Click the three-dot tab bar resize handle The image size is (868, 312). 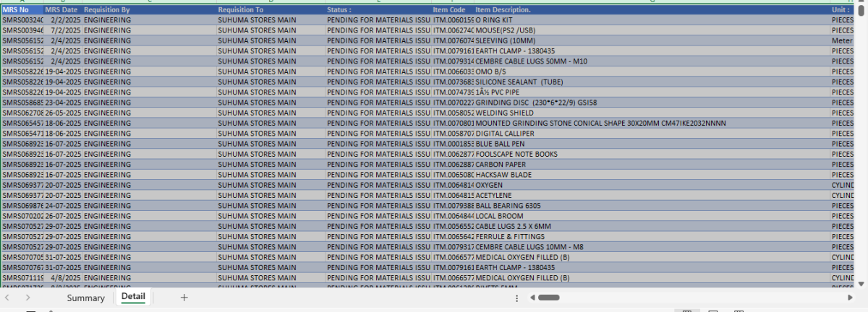tap(516, 298)
